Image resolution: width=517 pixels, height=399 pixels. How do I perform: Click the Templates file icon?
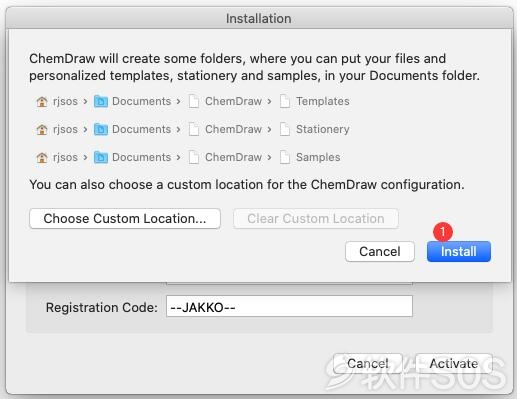pos(285,101)
